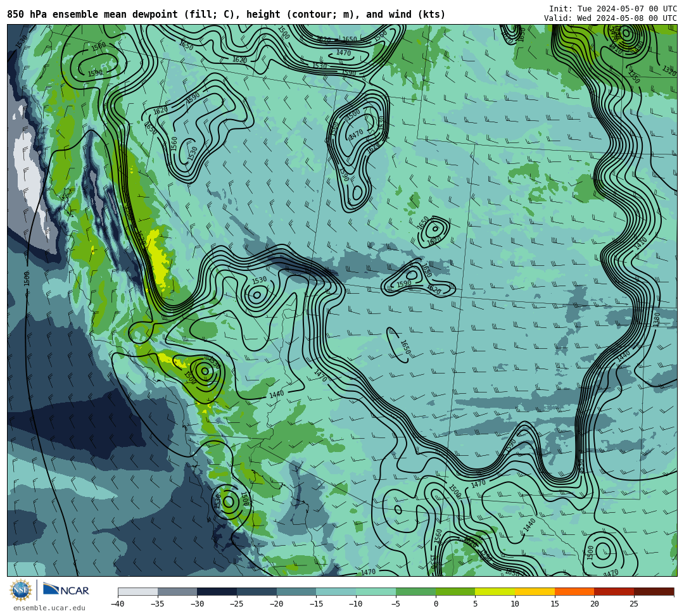Image resolution: width=684 pixels, height=616 pixels.
Task: Click the 'Valid: Wed 2024-05-08 00 UTC' text
Action: pyautogui.click(x=611, y=18)
